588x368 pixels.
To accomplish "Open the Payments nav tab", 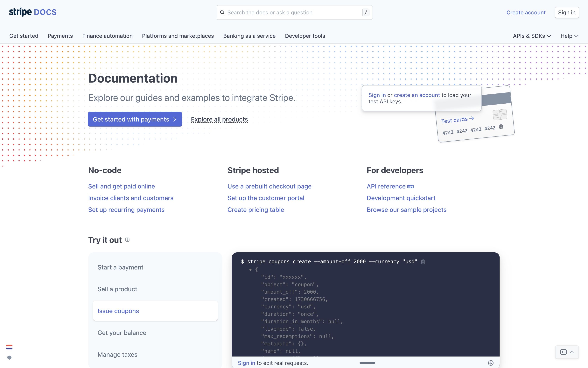I will (60, 36).
